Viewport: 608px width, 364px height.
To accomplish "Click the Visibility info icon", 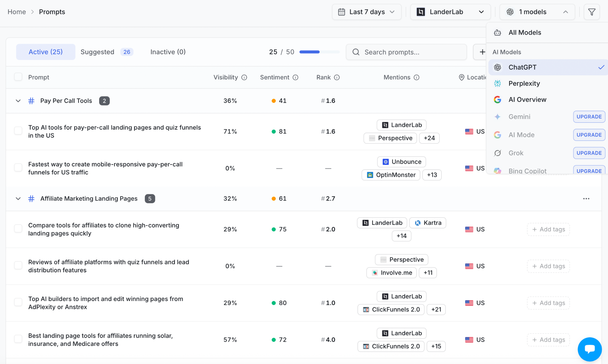I will (244, 77).
